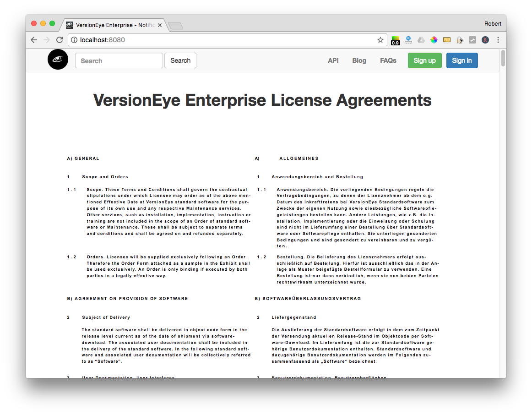Click the green maximize window button
The height and width of the screenshot is (415, 532).
(x=52, y=23)
